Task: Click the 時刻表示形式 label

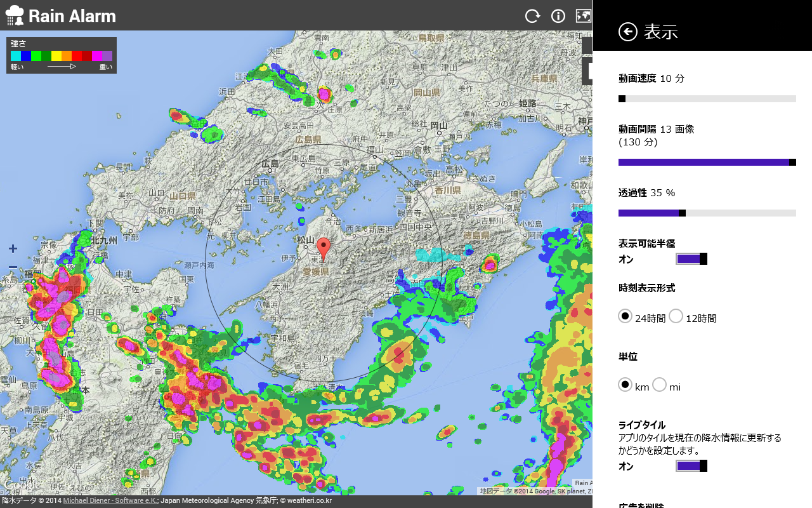Action: (647, 288)
